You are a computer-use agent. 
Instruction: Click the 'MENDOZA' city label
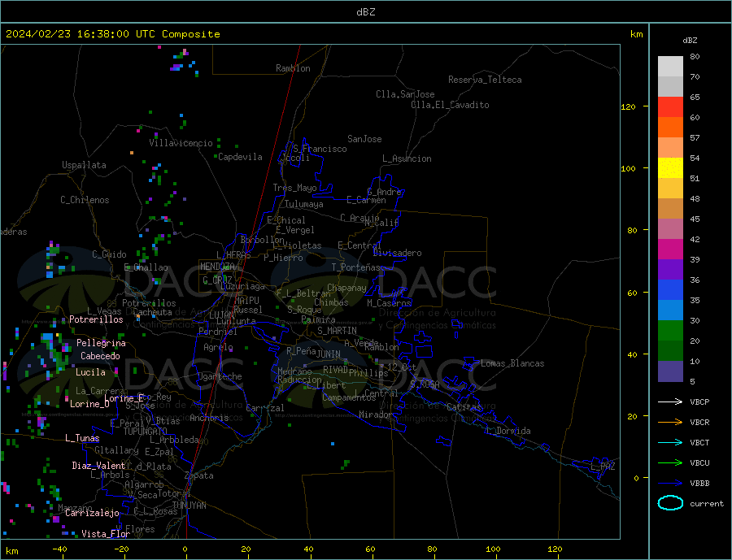click(217, 267)
